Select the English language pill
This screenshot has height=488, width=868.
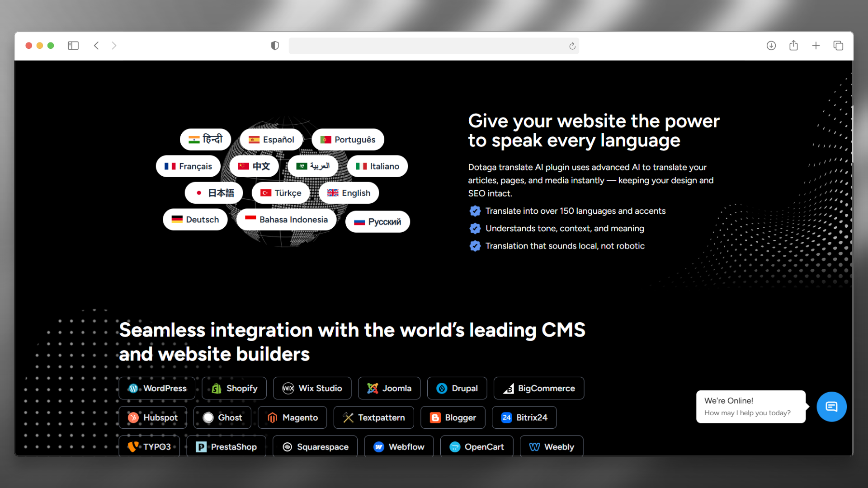pyautogui.click(x=349, y=193)
